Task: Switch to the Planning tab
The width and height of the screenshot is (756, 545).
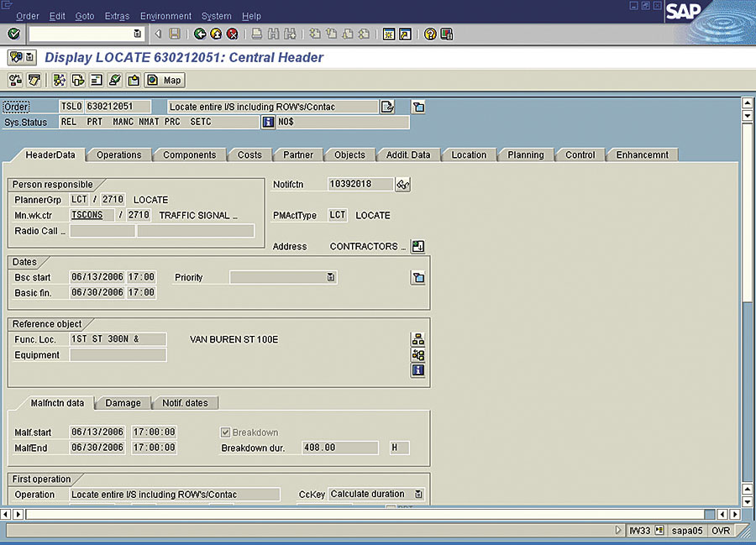Action: (x=526, y=155)
